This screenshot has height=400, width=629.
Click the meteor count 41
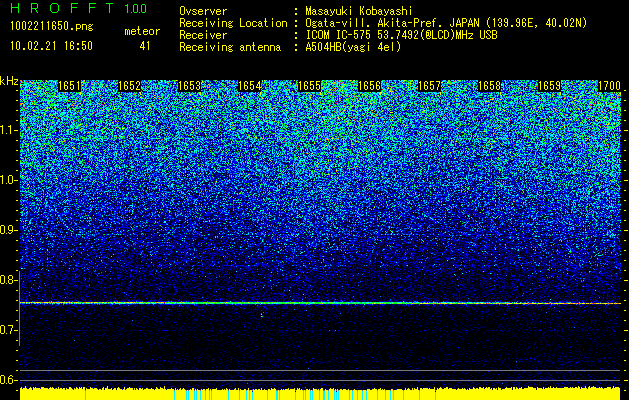point(145,46)
